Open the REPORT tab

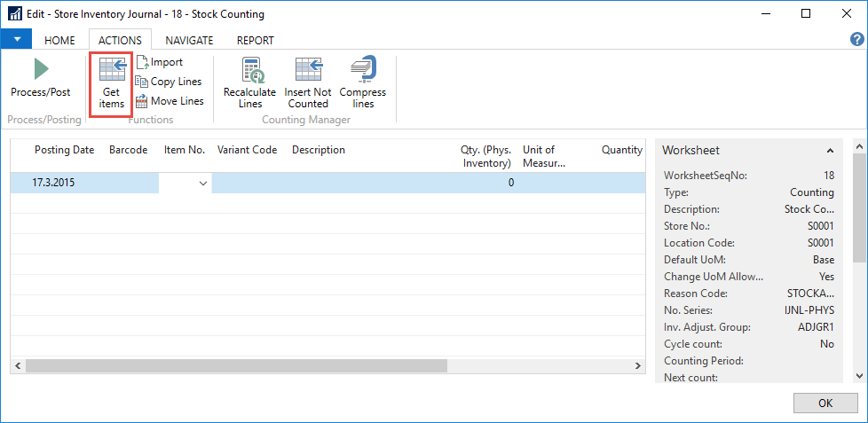tap(255, 40)
